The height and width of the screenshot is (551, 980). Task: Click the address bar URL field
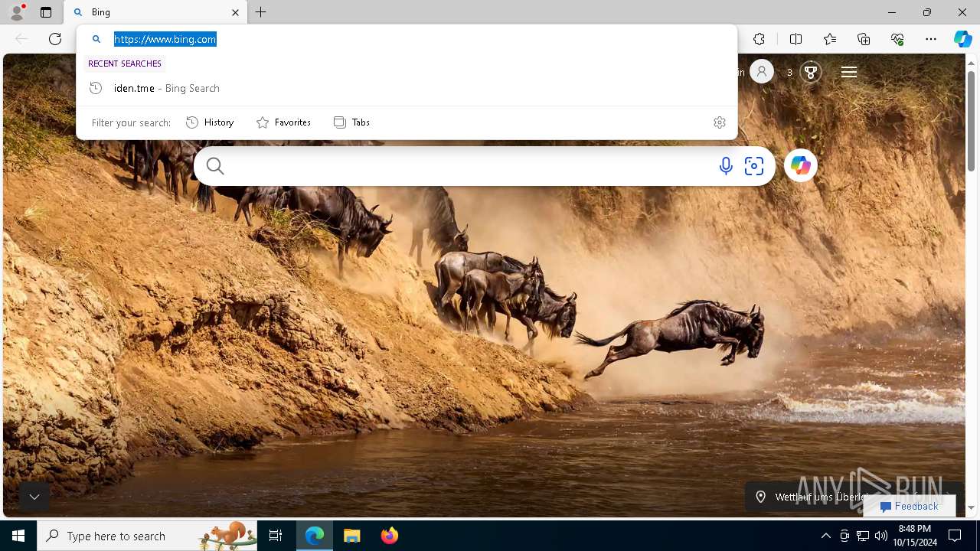click(406, 39)
